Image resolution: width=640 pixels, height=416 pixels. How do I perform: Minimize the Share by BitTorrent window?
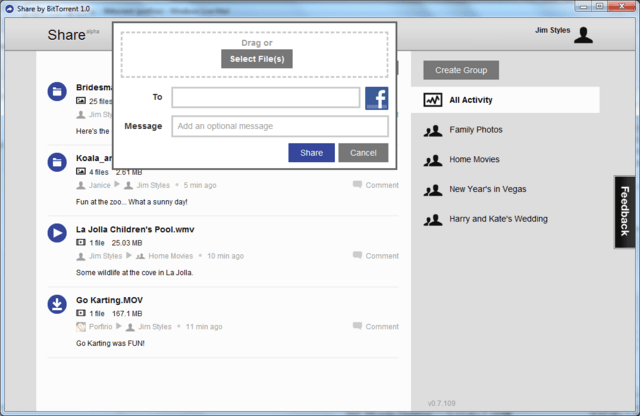[x=583, y=6]
